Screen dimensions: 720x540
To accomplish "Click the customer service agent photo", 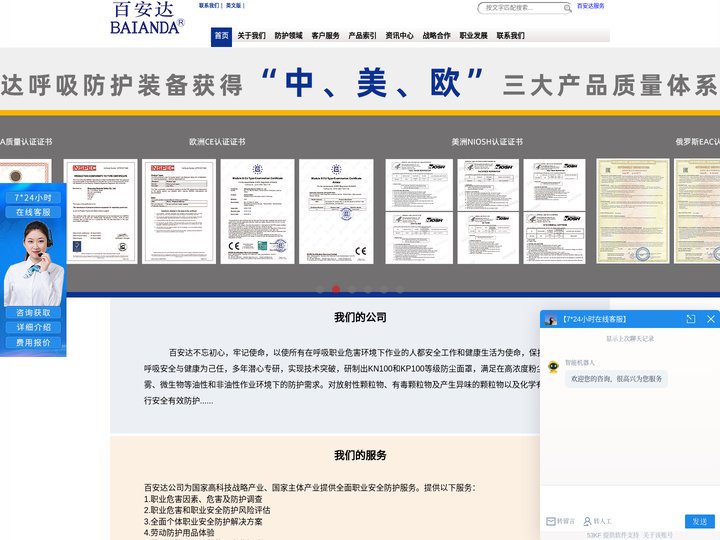I will pos(34,264).
